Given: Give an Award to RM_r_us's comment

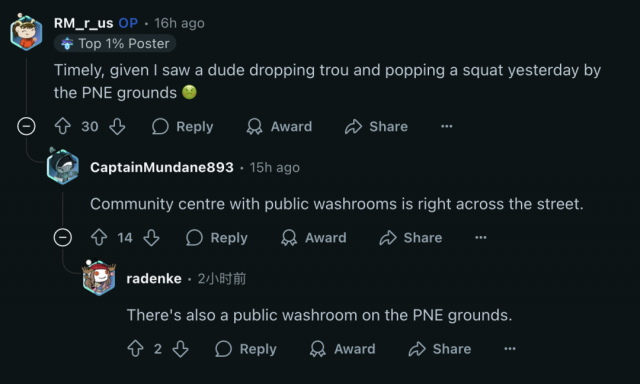Looking at the screenshot, I should [279, 127].
